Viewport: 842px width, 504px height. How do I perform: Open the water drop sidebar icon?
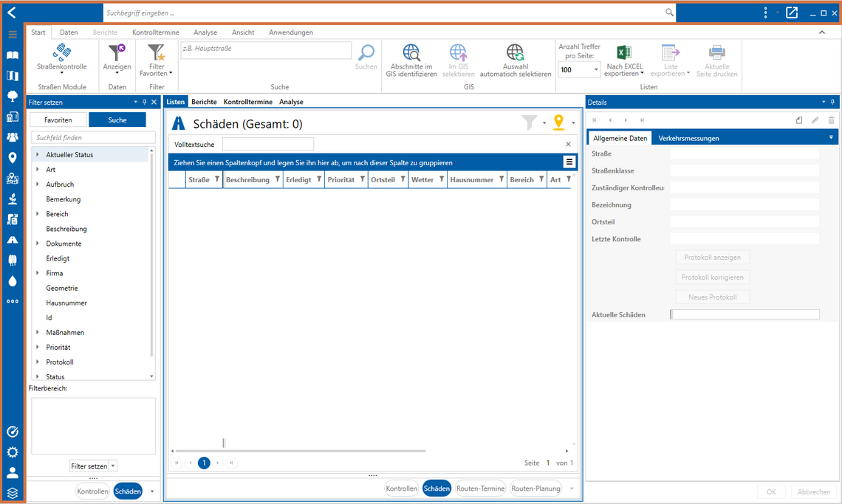(13, 280)
